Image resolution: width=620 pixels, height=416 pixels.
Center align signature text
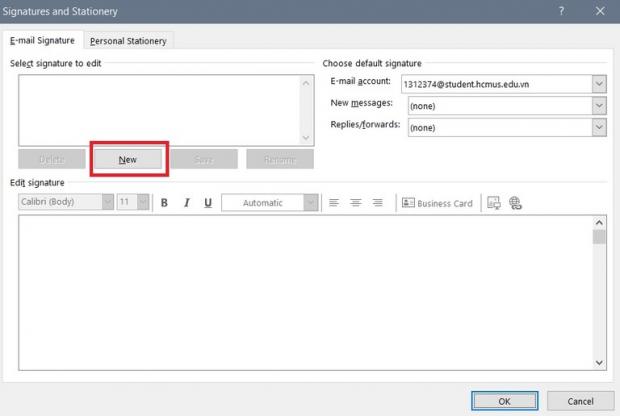click(356, 203)
